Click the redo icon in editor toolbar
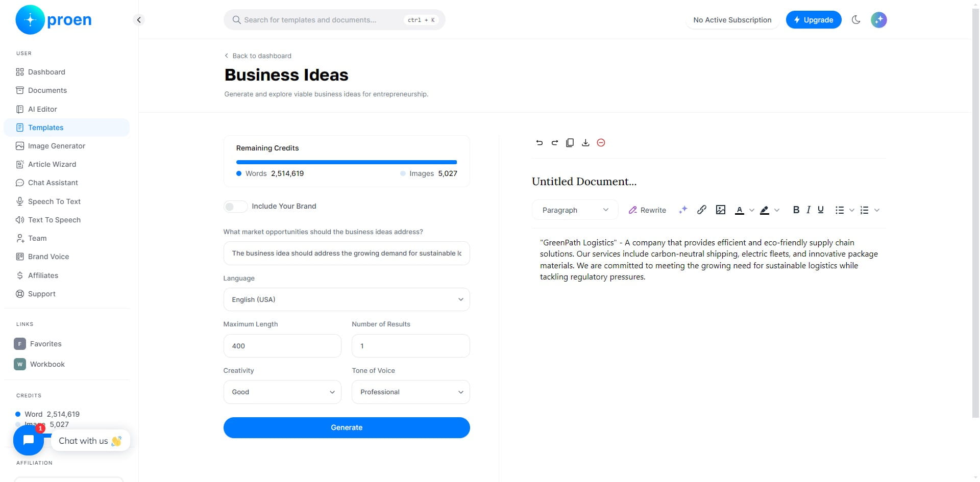 pos(554,143)
